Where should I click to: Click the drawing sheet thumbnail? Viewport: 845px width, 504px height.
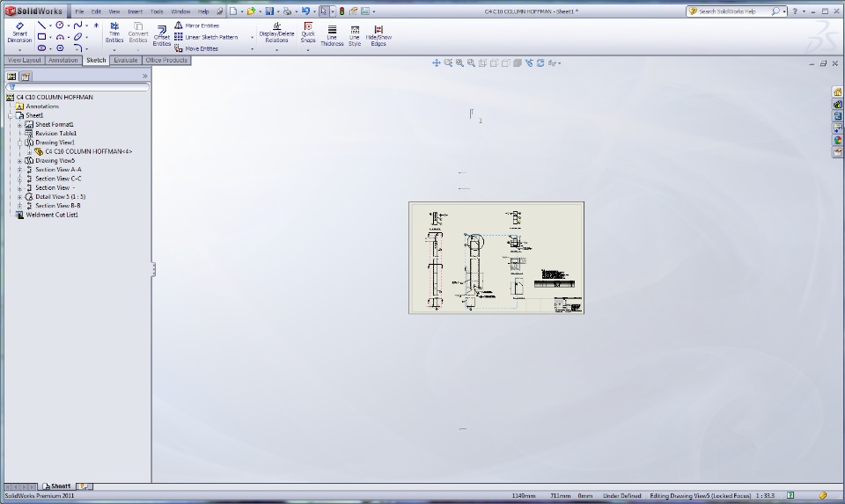tap(496, 258)
